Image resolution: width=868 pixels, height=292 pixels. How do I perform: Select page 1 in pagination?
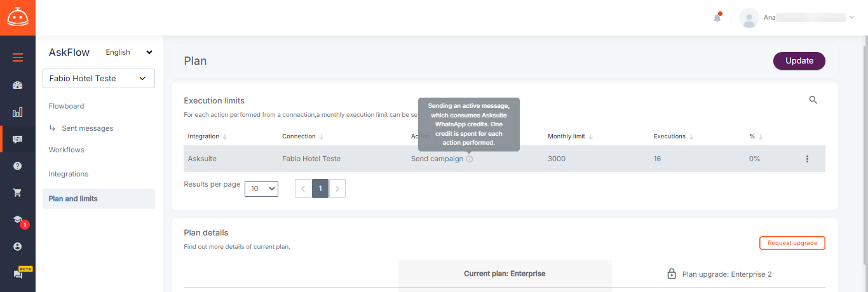320,189
